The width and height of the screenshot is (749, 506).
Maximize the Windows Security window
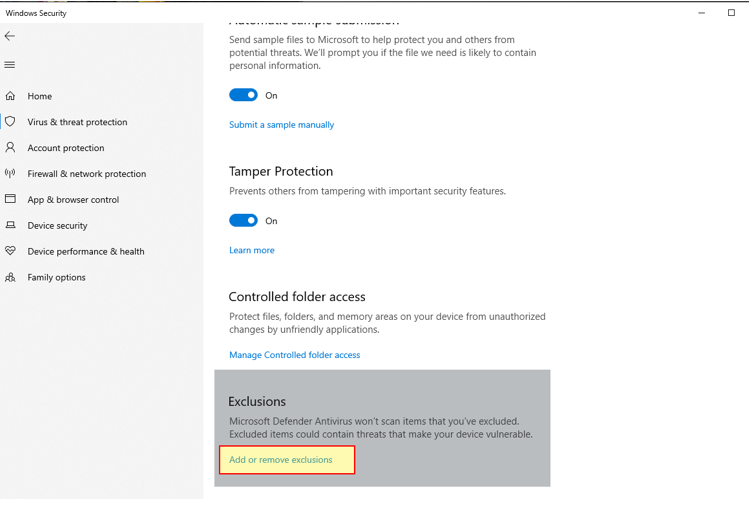pyautogui.click(x=731, y=13)
